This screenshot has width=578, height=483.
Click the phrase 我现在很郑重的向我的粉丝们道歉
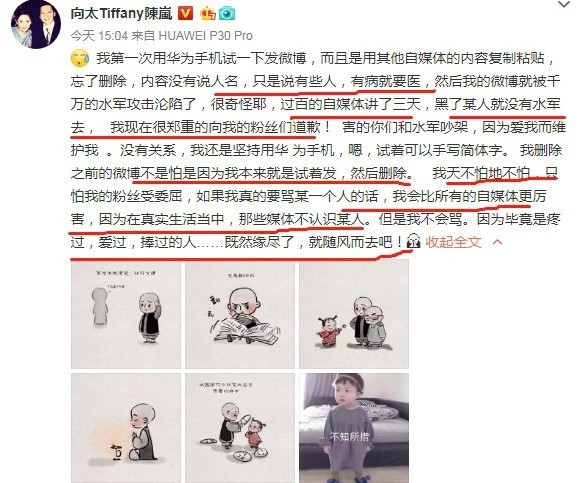[216, 128]
